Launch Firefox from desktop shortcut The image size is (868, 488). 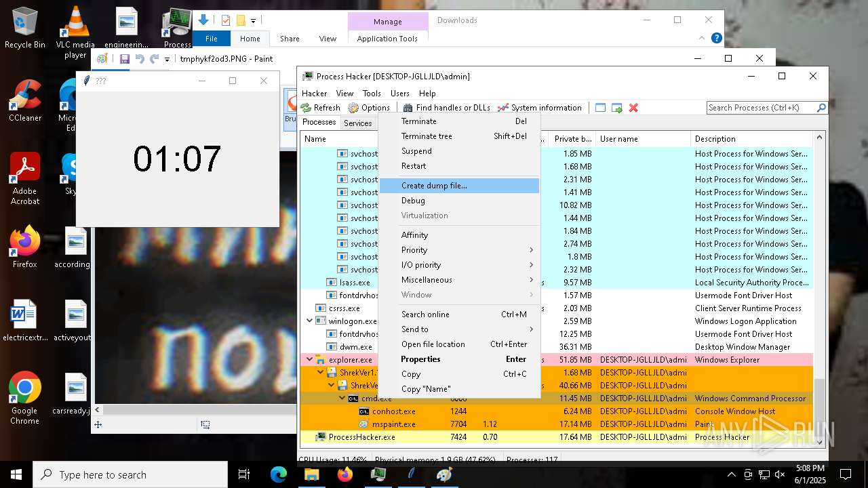coord(25,247)
